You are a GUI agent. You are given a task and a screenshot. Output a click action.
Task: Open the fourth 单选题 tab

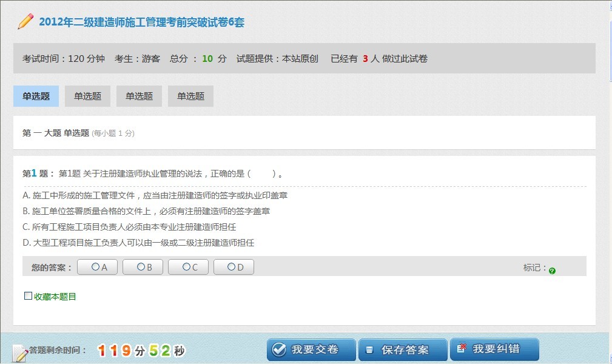tap(190, 96)
